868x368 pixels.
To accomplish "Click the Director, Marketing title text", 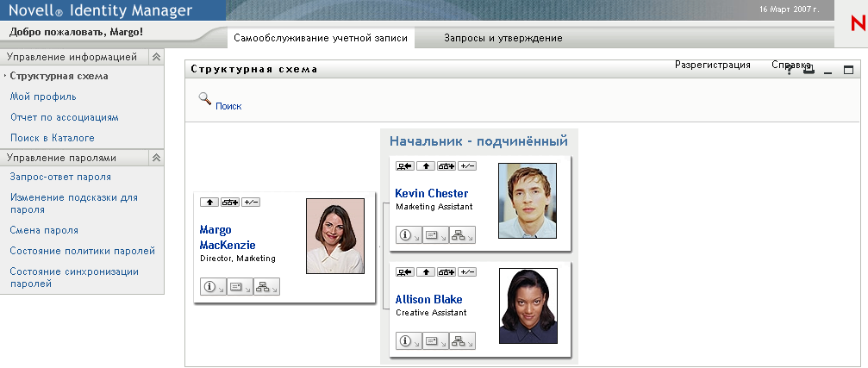I will pos(238,259).
